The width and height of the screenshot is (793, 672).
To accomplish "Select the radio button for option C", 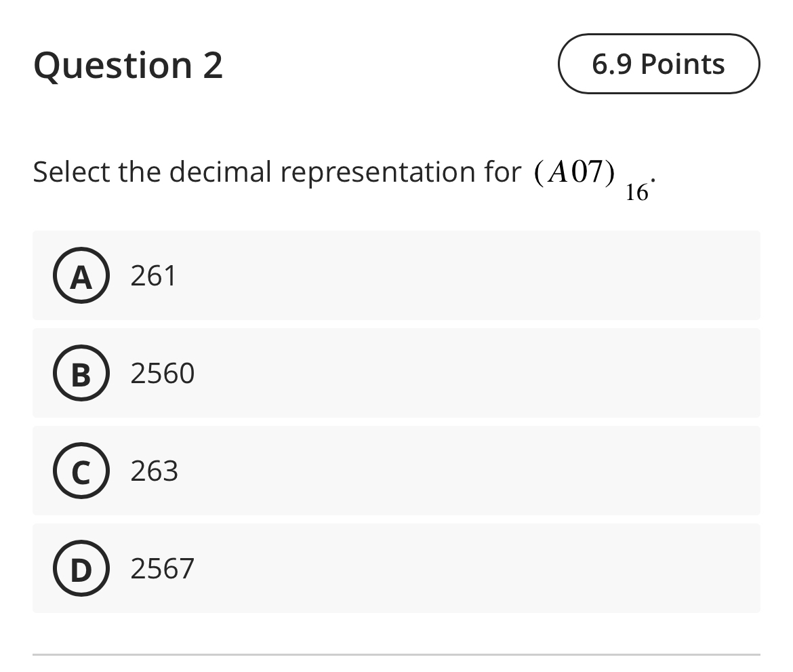I will coord(81,471).
